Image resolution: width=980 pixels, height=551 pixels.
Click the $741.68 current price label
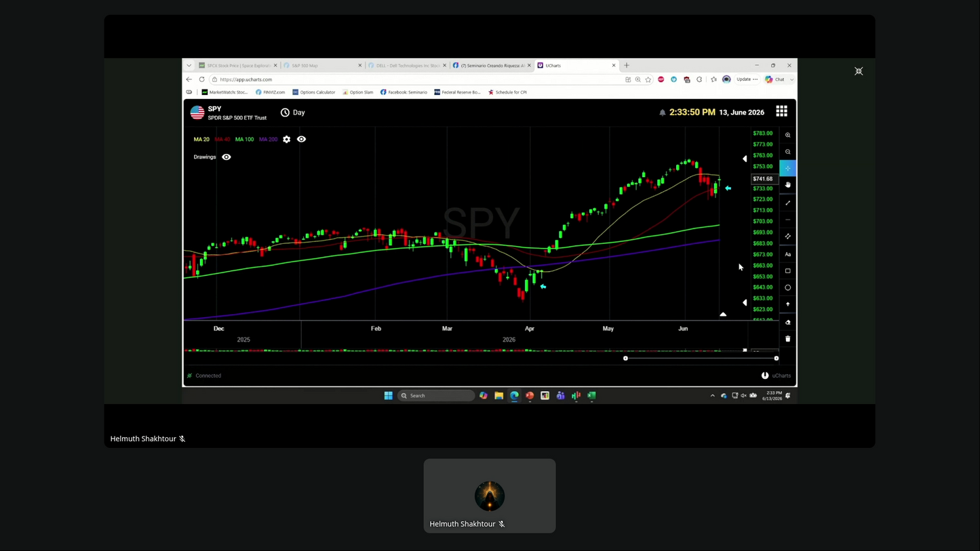click(x=763, y=179)
